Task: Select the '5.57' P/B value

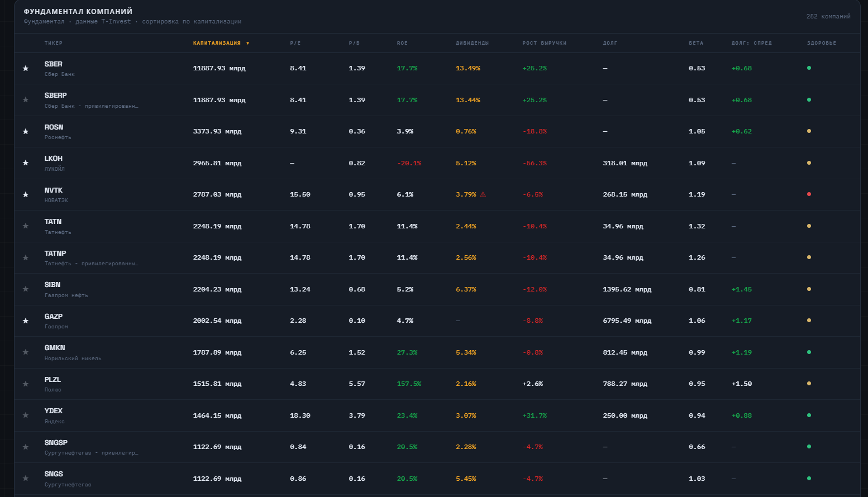Action: pos(357,384)
